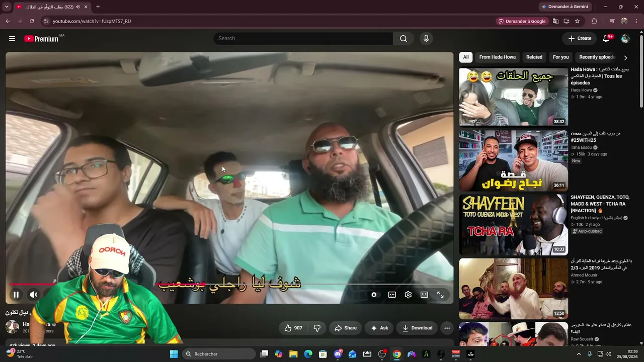Open the YouTube guide hamburger menu
Screen dimensions: 644x362
tap(12, 38)
